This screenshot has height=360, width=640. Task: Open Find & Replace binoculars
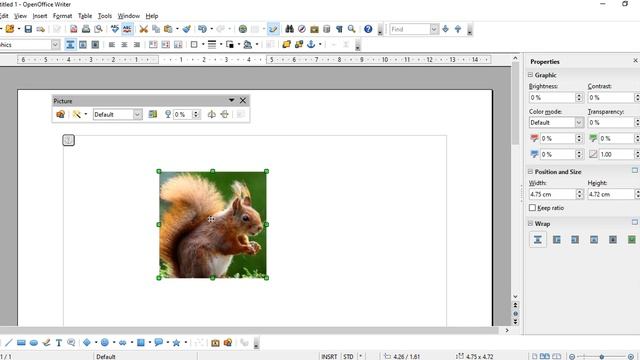pos(289,29)
